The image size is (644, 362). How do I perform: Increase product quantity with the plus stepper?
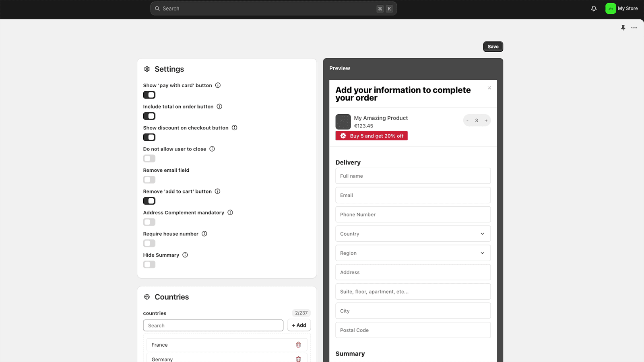(x=486, y=120)
